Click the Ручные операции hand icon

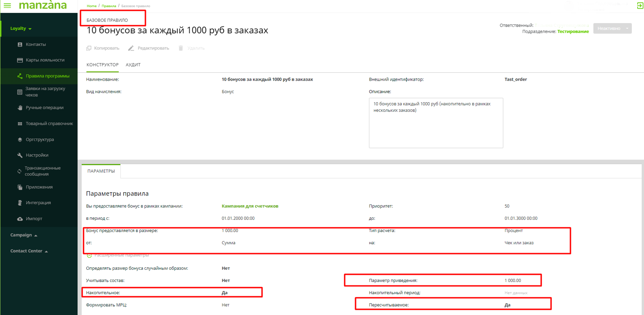point(20,108)
